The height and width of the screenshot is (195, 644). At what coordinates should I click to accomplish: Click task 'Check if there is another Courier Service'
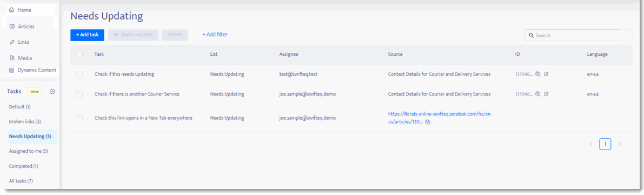(137, 94)
